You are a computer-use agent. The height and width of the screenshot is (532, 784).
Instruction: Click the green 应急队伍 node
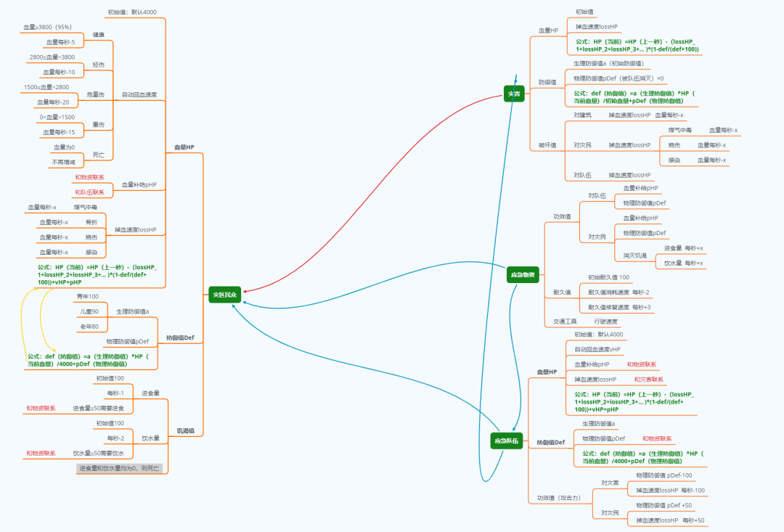coord(506,441)
